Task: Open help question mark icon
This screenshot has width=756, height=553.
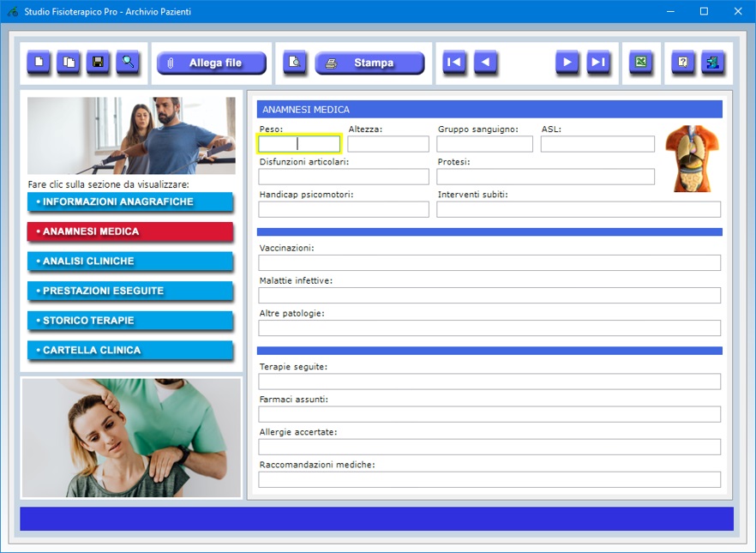Action: point(682,63)
